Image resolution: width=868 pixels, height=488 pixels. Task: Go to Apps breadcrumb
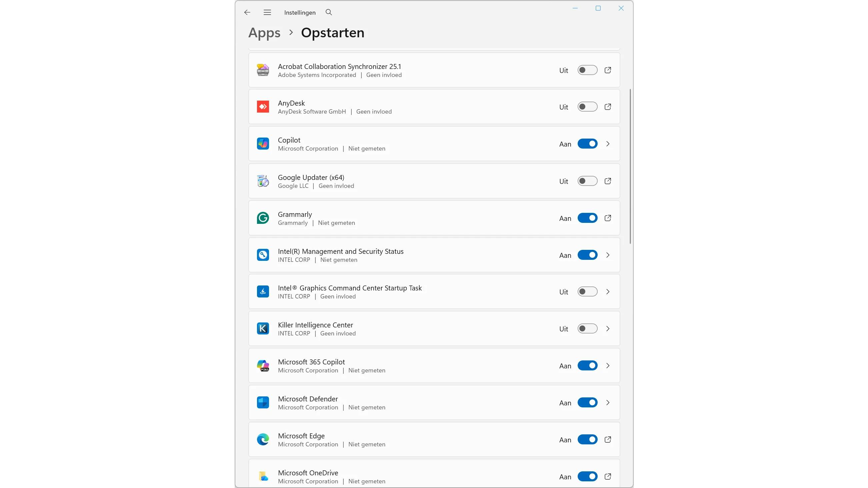point(264,33)
